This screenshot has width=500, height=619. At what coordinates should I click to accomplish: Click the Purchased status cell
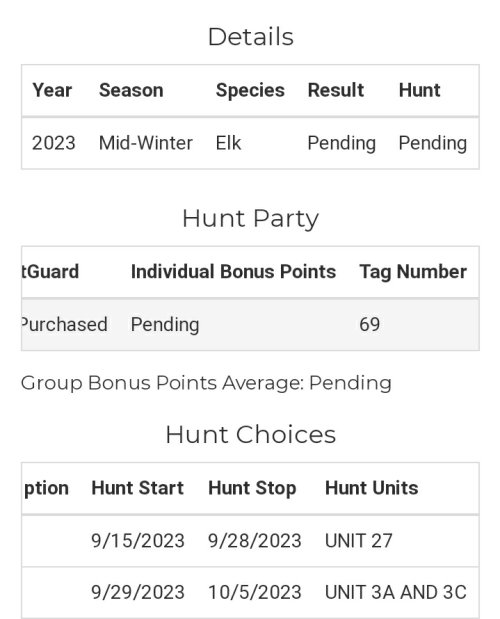click(x=64, y=325)
